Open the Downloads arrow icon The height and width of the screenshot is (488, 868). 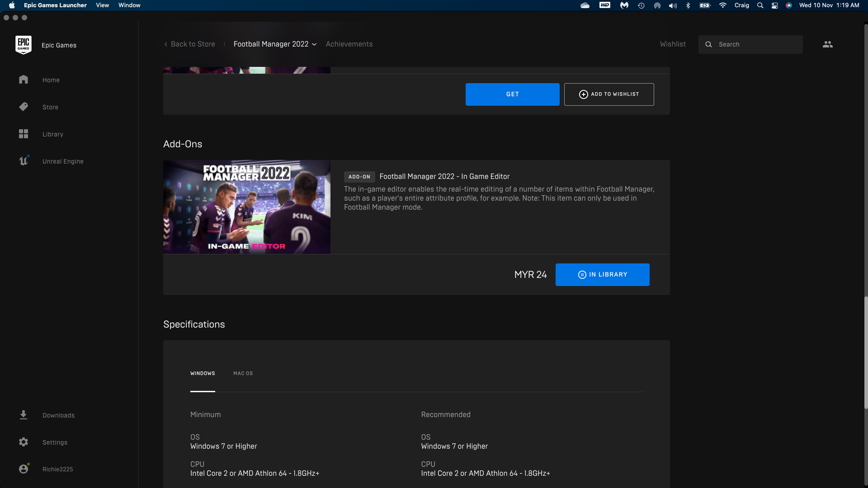pyautogui.click(x=24, y=415)
